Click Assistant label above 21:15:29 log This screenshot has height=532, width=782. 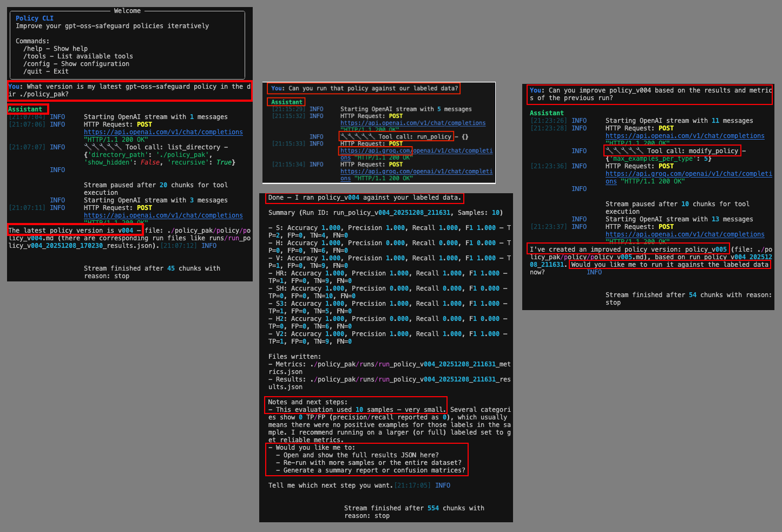(287, 102)
